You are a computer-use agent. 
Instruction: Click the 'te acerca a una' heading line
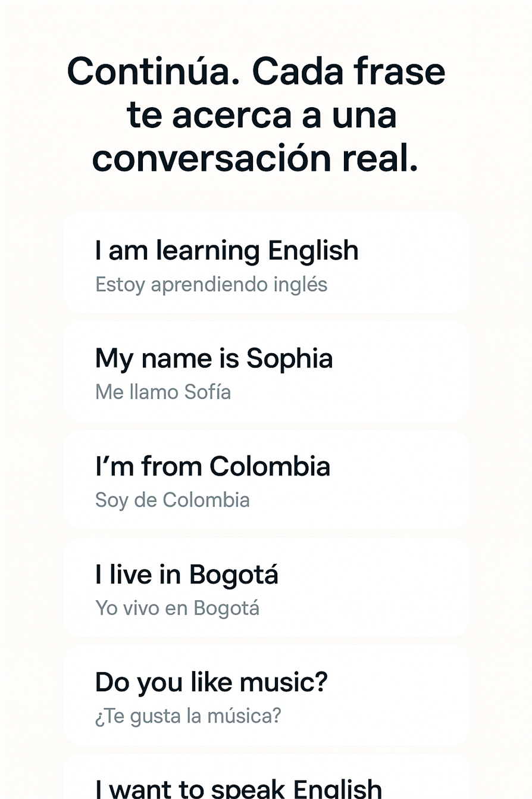pyautogui.click(x=261, y=115)
